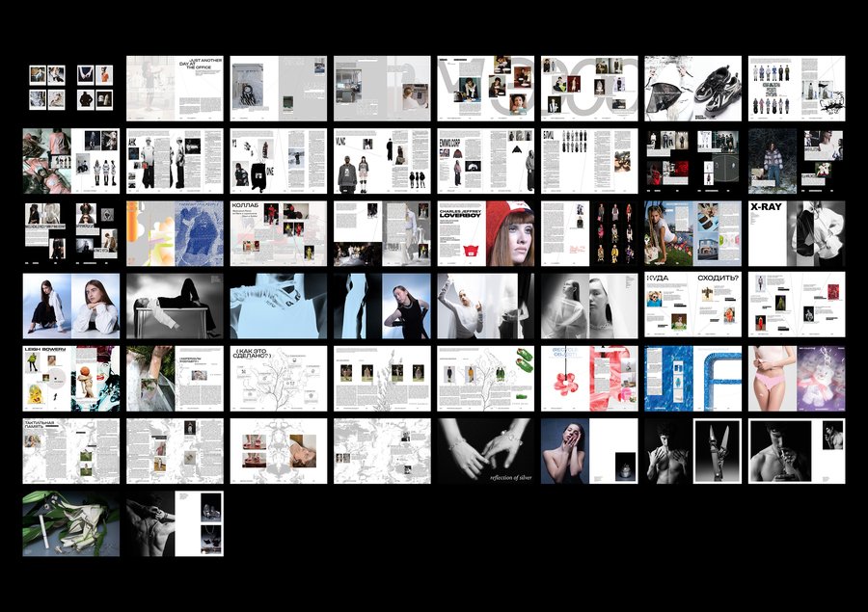868x612 pixels.
Task: Select the two women in white shirts spread
Action: point(70,306)
